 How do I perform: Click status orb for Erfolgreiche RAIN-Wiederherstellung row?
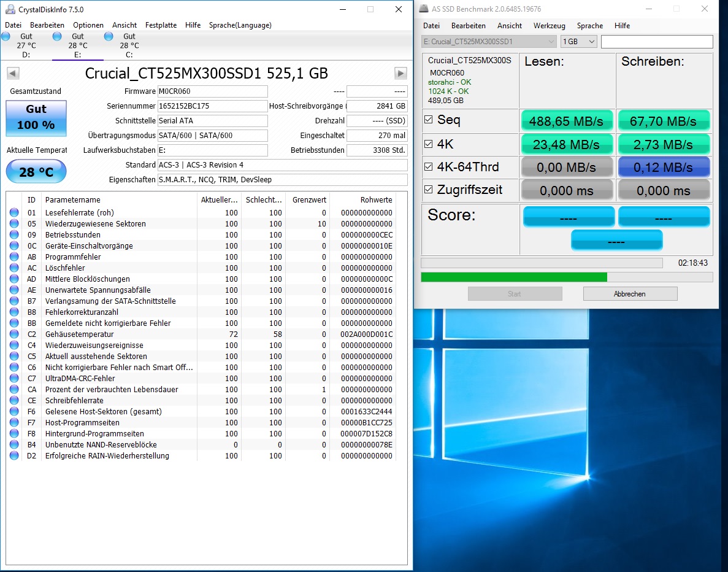(14, 456)
